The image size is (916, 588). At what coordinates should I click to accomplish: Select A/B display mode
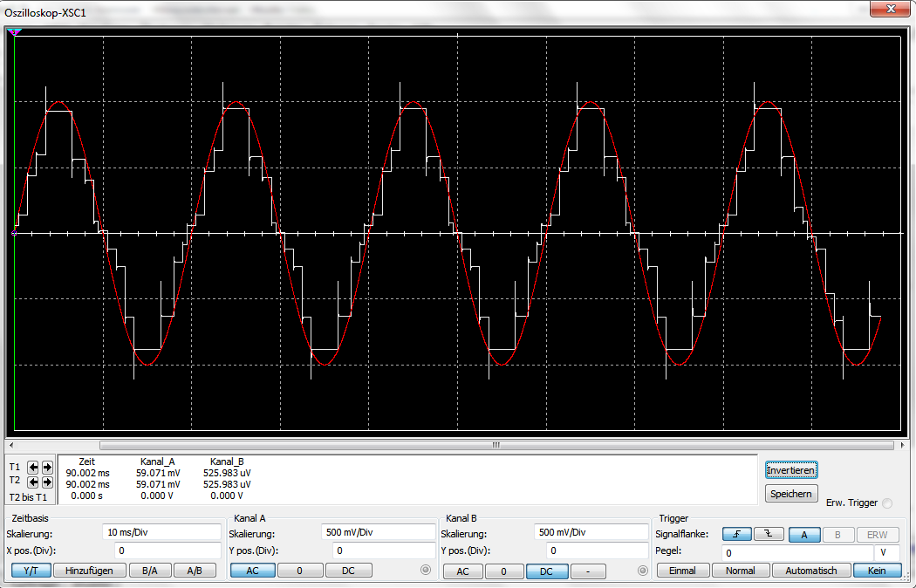tap(195, 571)
